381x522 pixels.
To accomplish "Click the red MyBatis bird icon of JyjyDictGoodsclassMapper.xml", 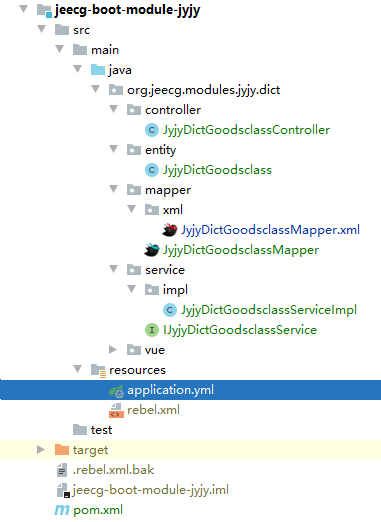I will 170,230.
